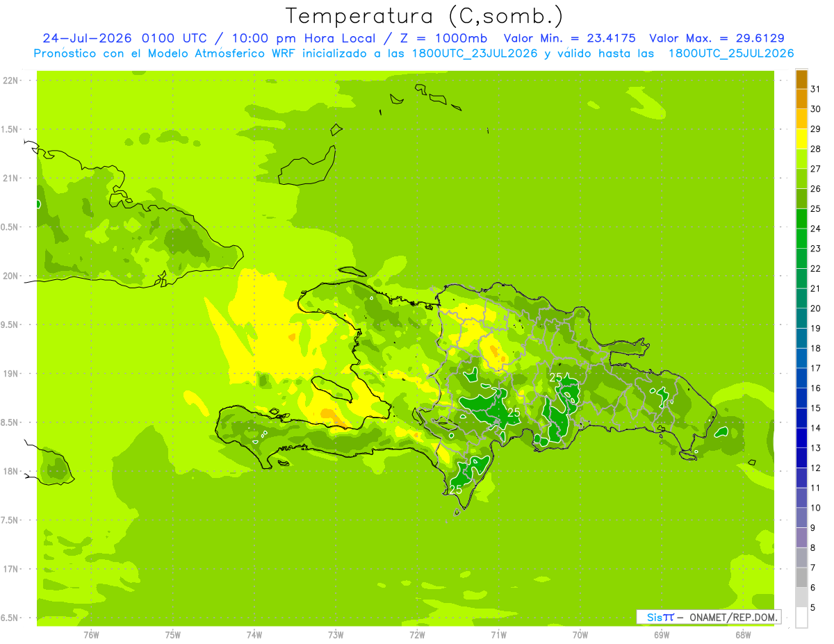Click the "74W" longitude axis label

point(254,635)
